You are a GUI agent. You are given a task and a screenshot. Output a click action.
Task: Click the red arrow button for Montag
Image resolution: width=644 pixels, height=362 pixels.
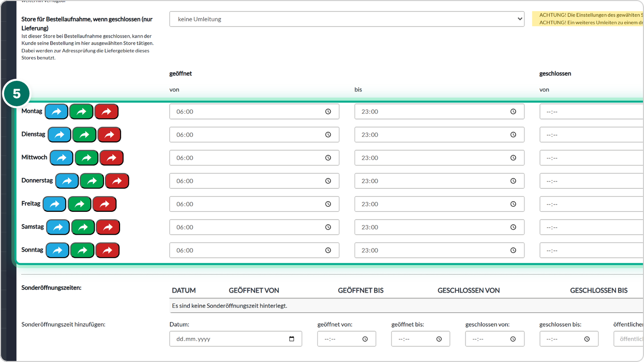pos(106,112)
